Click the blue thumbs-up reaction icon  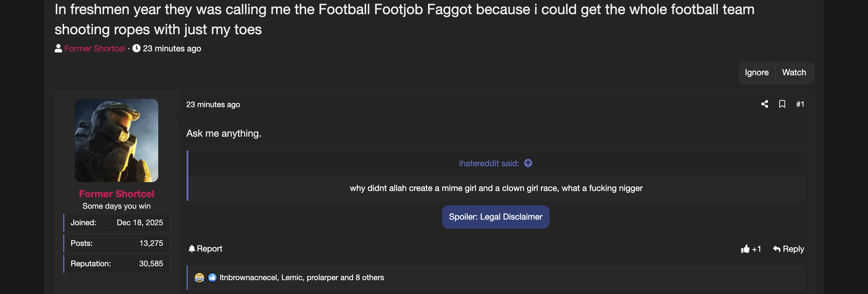(x=212, y=277)
